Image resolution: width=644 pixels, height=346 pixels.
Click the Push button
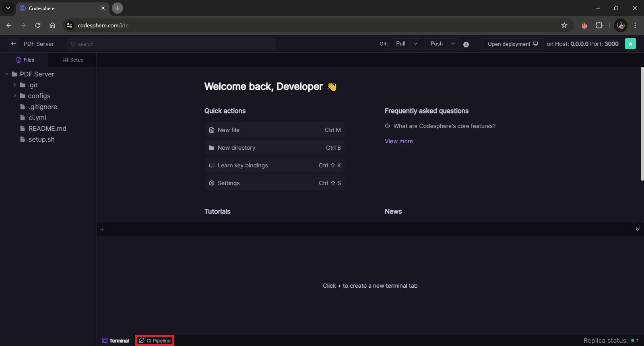pyautogui.click(x=437, y=44)
